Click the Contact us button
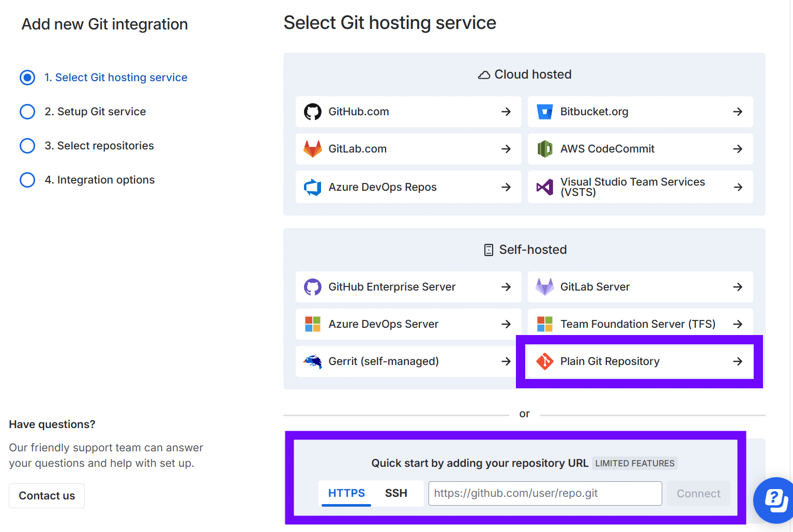 coord(47,496)
